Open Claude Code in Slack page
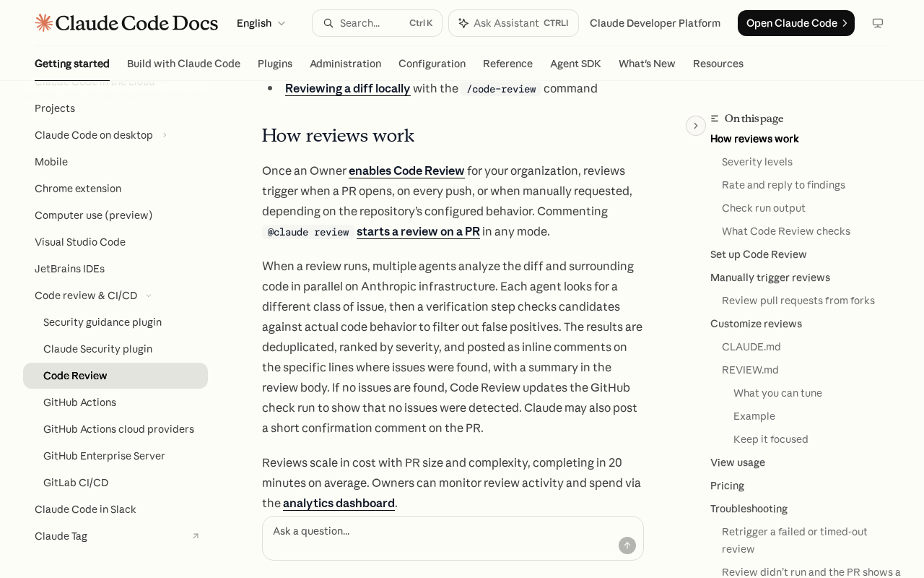The height and width of the screenshot is (578, 924). (x=115, y=509)
